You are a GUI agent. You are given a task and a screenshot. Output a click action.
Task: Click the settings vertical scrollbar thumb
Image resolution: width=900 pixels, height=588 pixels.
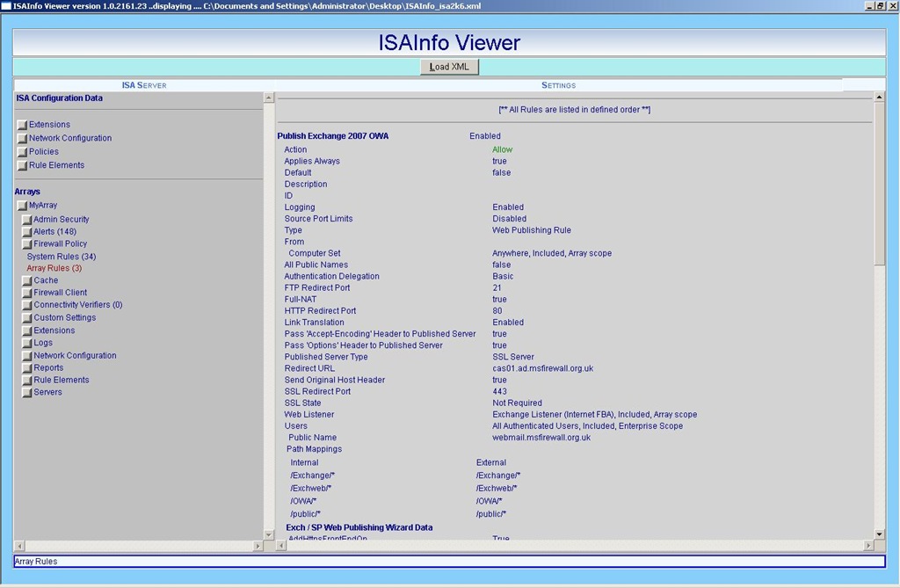click(879, 184)
